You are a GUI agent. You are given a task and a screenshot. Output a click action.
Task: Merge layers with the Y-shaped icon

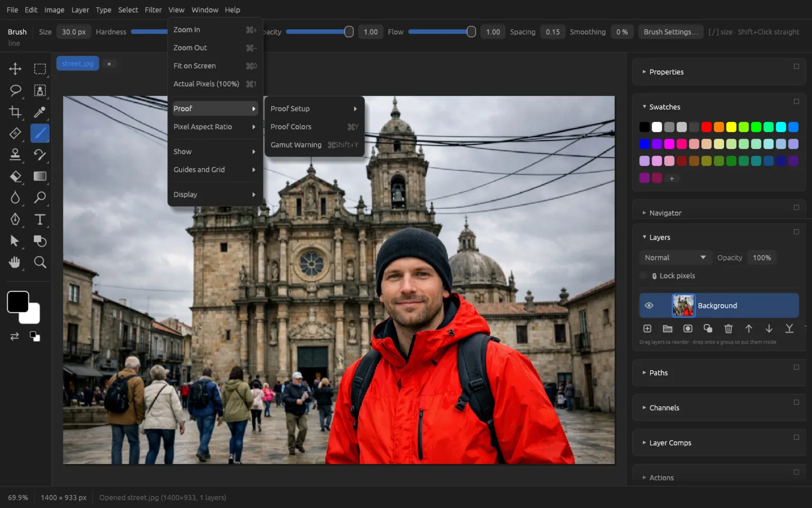pyautogui.click(x=789, y=329)
